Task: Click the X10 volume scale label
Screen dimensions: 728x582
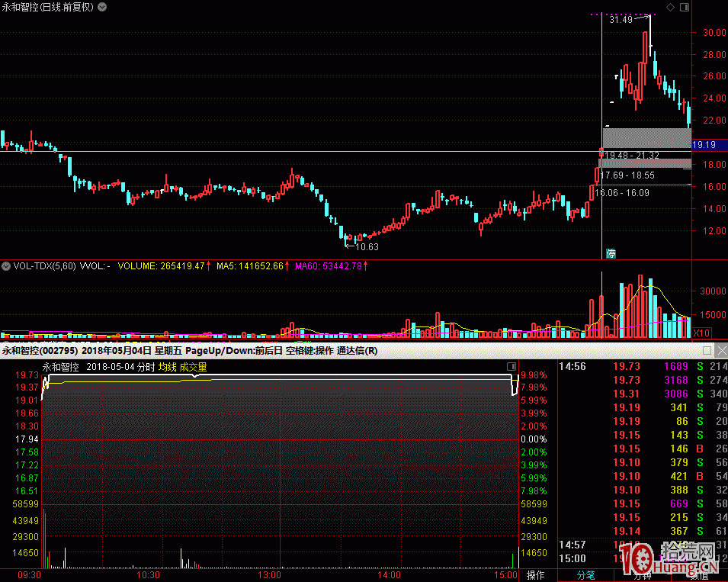Action: coord(701,333)
